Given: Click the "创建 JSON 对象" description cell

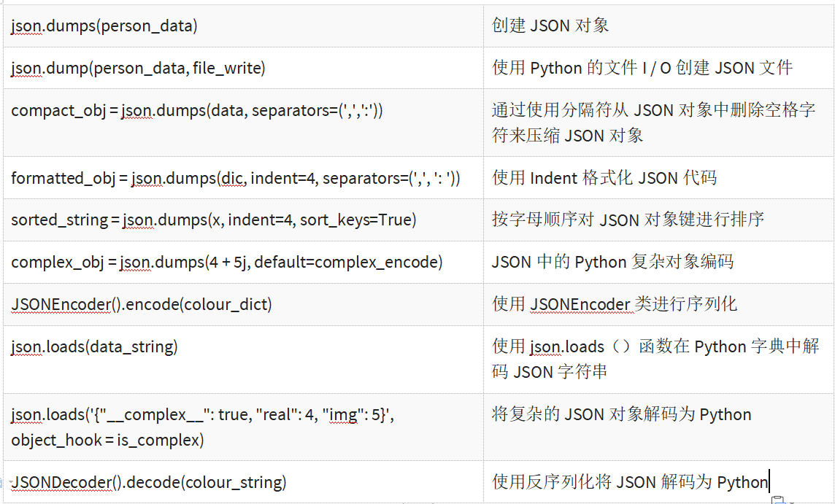Looking at the screenshot, I should tap(550, 26).
